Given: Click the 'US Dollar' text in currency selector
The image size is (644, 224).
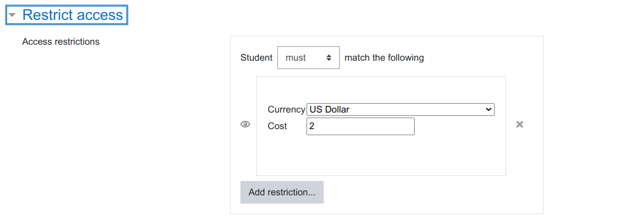Looking at the screenshot, I should tap(329, 109).
